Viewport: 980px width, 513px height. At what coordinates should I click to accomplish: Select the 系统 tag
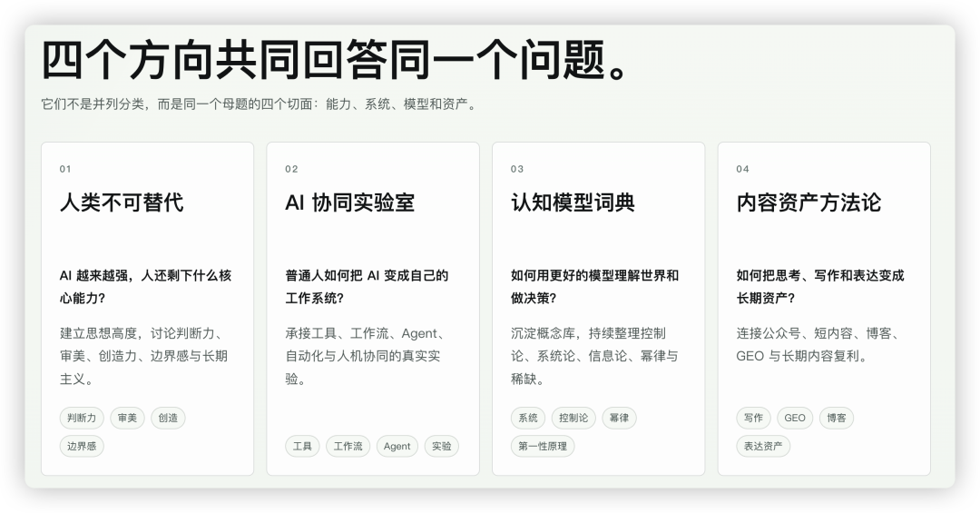pos(528,418)
